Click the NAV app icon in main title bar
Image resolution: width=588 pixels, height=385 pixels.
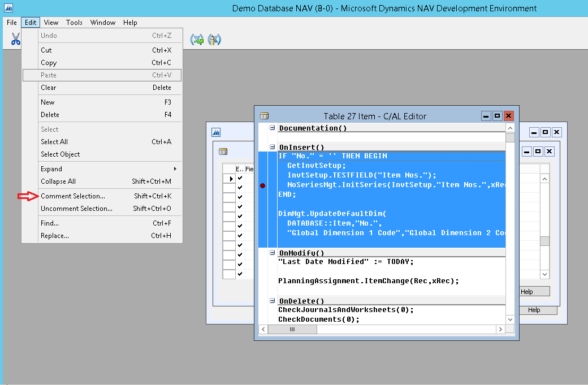point(8,8)
